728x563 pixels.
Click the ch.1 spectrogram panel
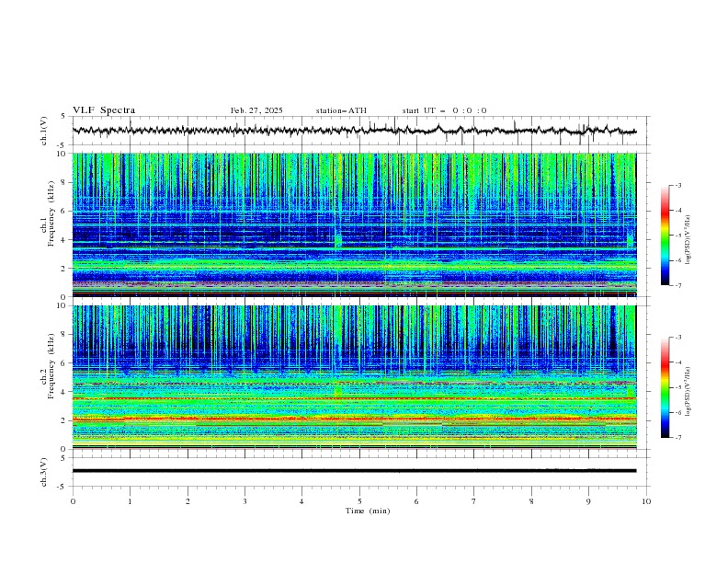click(354, 224)
